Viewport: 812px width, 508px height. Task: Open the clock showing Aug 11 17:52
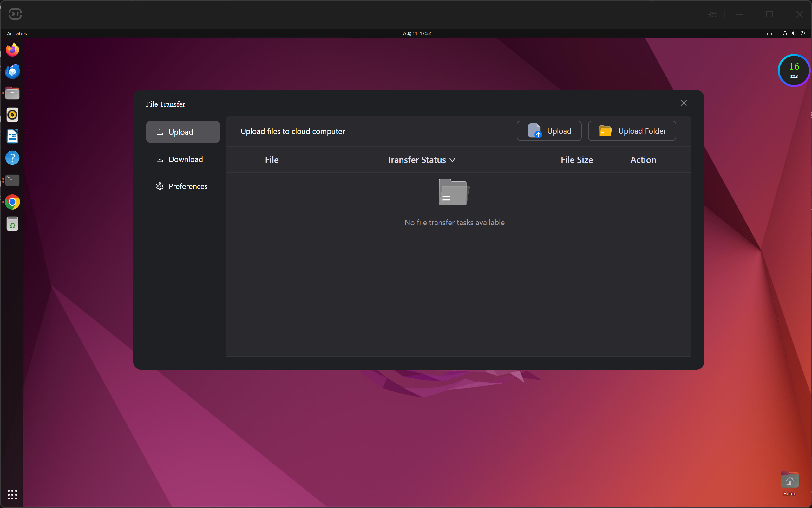pyautogui.click(x=417, y=33)
